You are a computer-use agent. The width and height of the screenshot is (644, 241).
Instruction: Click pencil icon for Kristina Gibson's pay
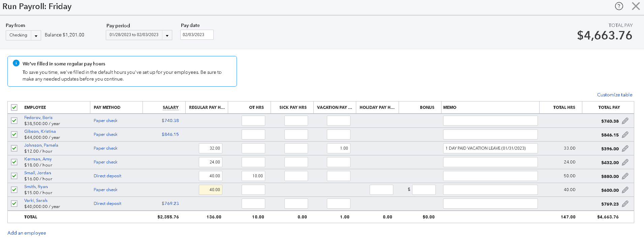[625, 134]
